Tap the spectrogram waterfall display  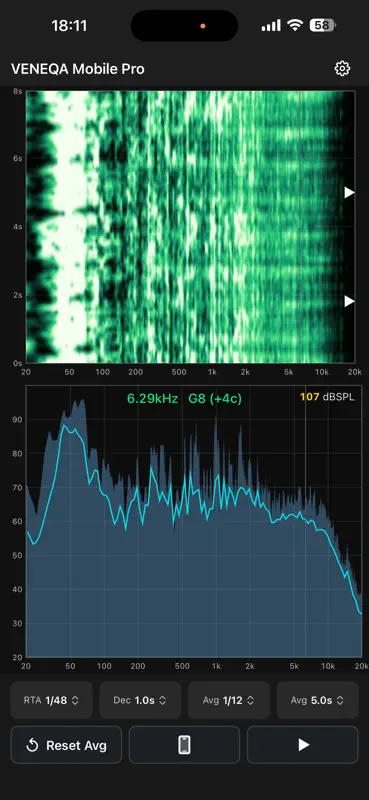click(x=190, y=227)
